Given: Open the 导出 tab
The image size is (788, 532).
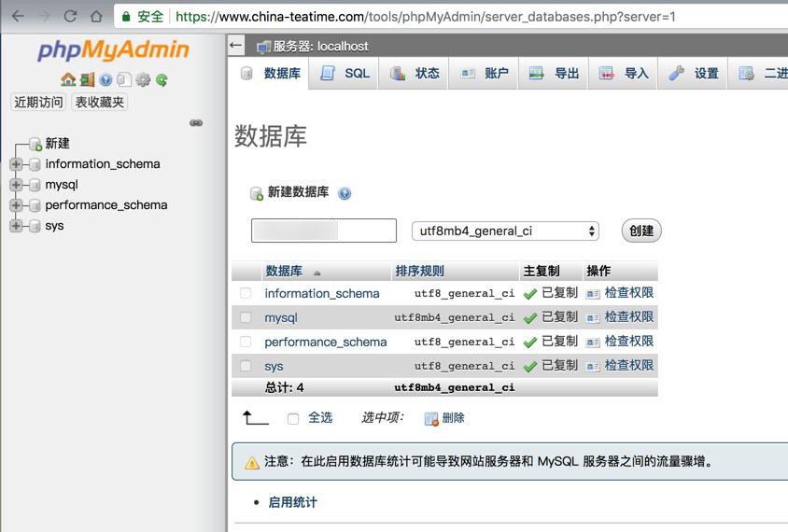Looking at the screenshot, I should point(554,74).
